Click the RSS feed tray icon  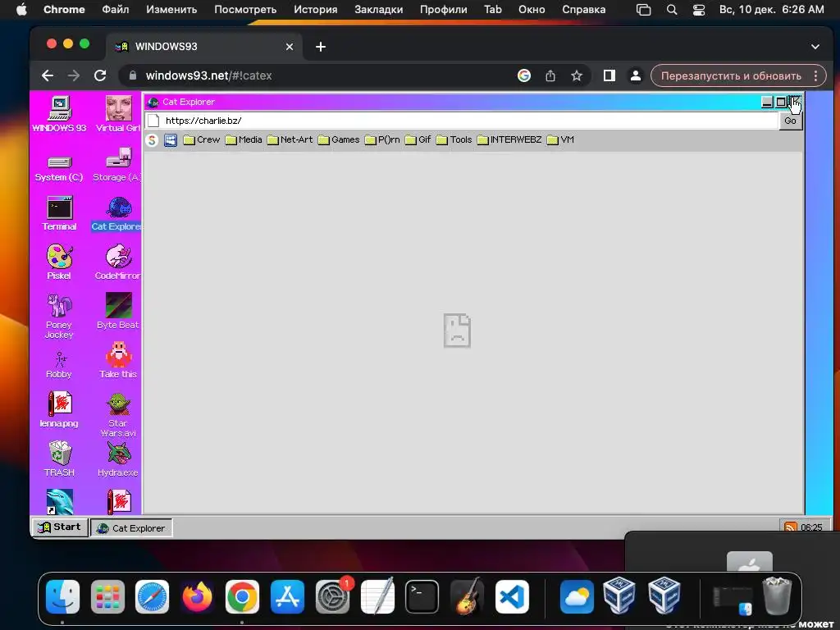[790, 527]
